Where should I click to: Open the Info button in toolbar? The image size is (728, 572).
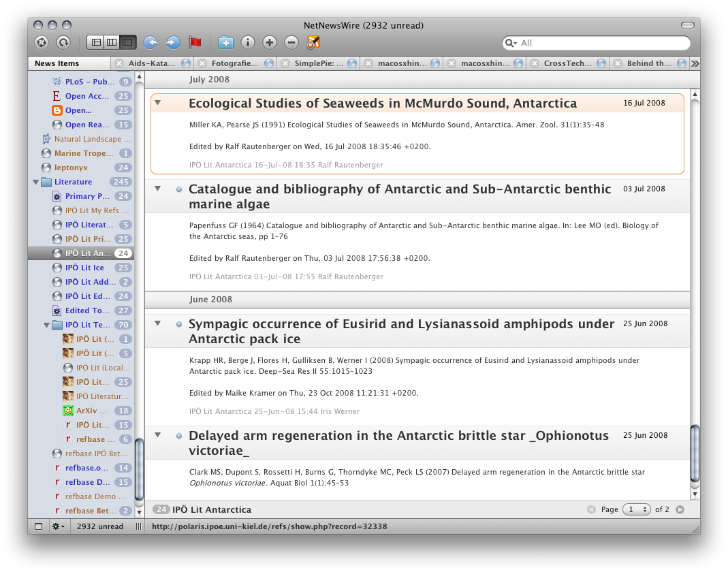click(248, 43)
